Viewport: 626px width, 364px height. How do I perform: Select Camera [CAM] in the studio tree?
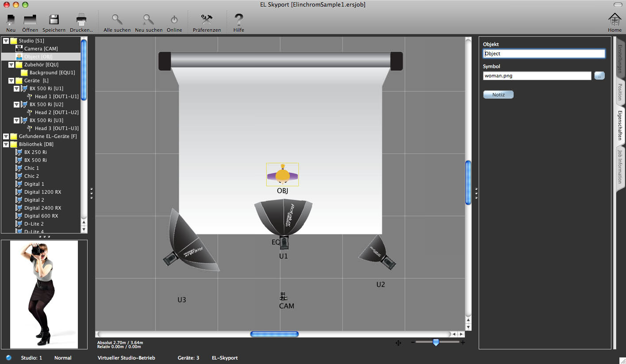click(41, 49)
